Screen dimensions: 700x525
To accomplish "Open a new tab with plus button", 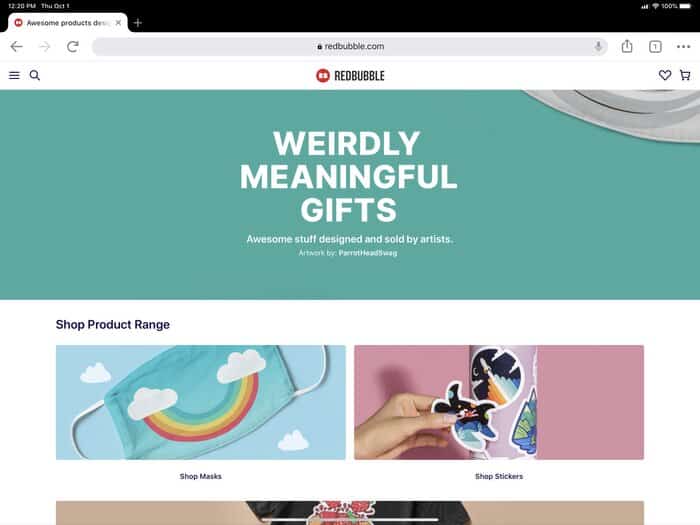I will (138, 23).
